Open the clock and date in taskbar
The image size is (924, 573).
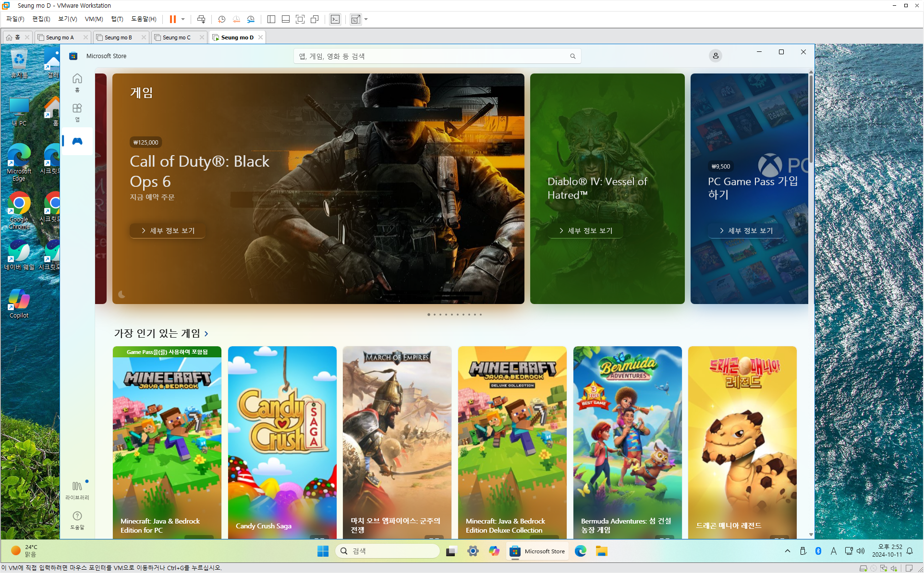(887, 551)
